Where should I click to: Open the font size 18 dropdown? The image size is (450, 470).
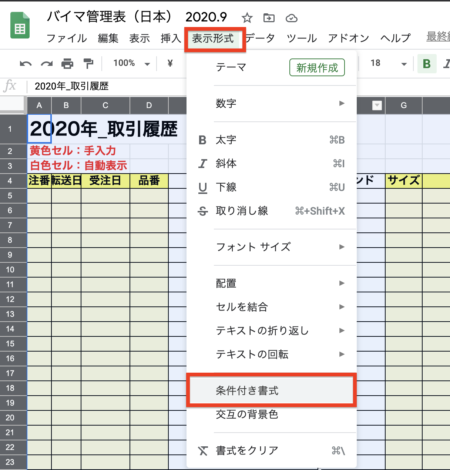click(388, 63)
